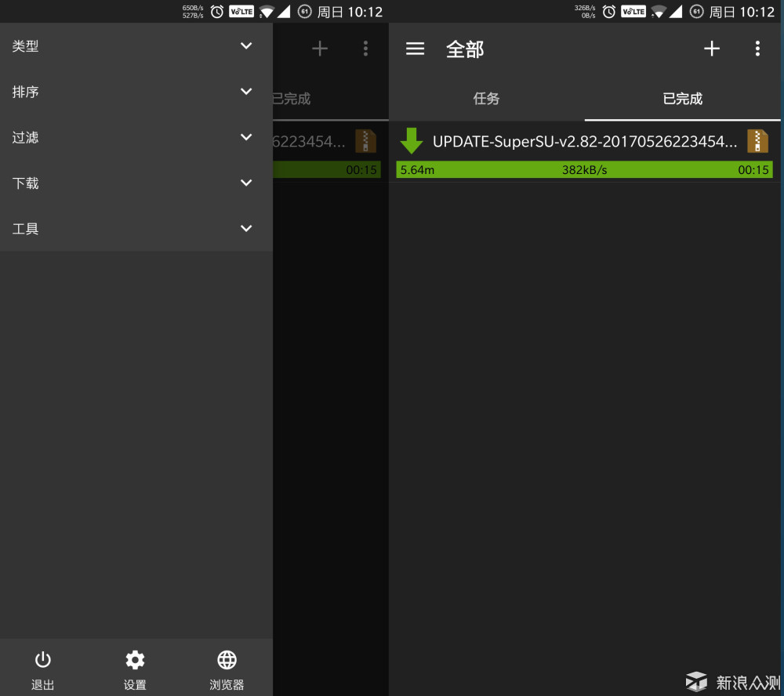This screenshot has width=784, height=696.
Task: Tap the plus icon to add download
Action: coord(712,49)
